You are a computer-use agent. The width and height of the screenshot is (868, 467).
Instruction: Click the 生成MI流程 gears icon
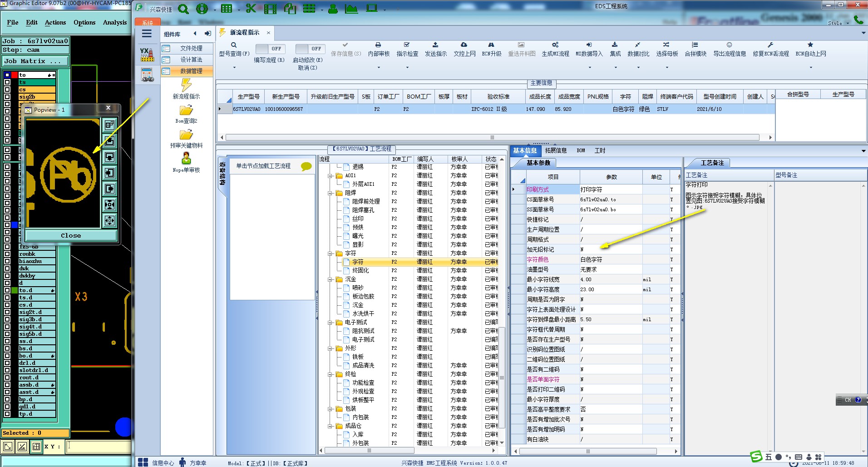(x=555, y=45)
